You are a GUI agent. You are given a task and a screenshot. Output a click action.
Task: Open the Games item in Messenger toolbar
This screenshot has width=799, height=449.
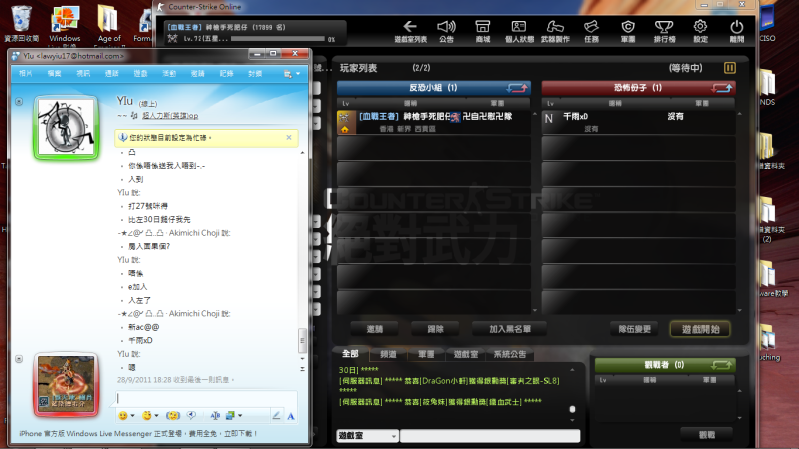(x=140, y=73)
